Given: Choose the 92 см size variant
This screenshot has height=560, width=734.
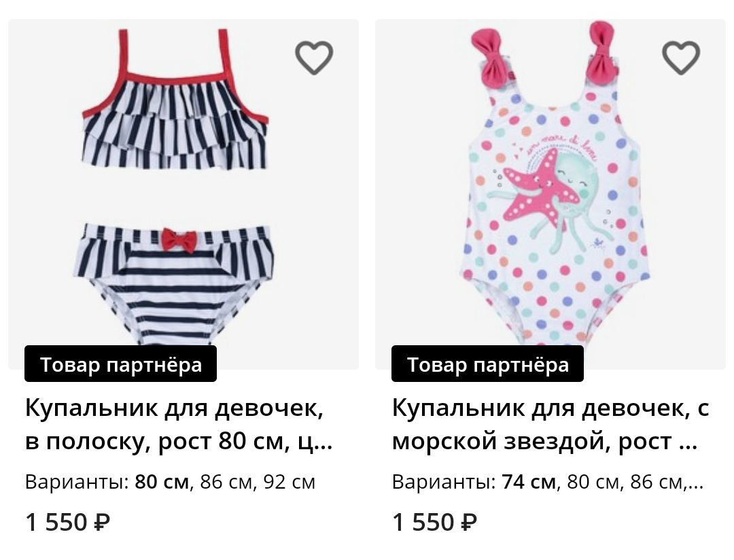Looking at the screenshot, I should 290,482.
